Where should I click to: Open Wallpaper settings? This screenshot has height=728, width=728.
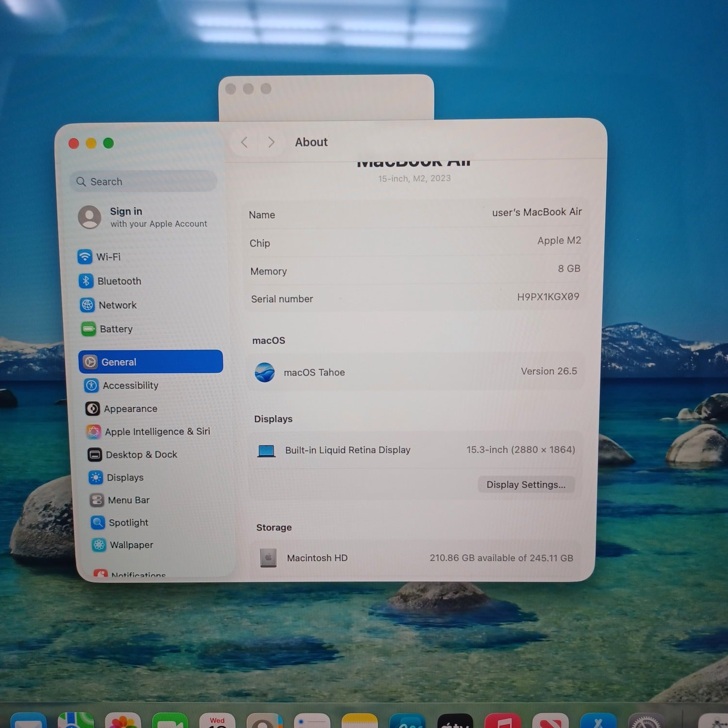point(123,545)
